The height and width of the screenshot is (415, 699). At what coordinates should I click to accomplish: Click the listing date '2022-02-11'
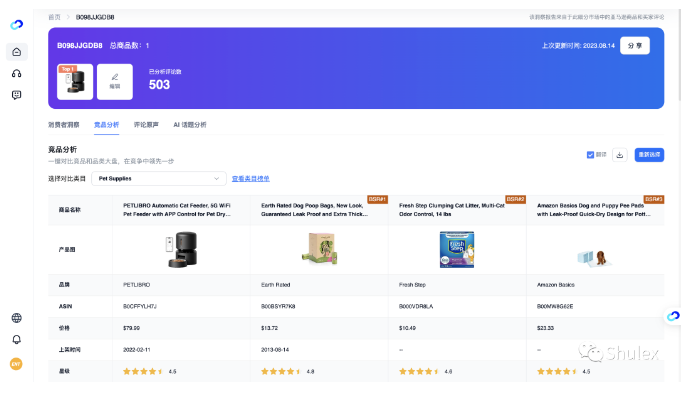[x=137, y=350]
